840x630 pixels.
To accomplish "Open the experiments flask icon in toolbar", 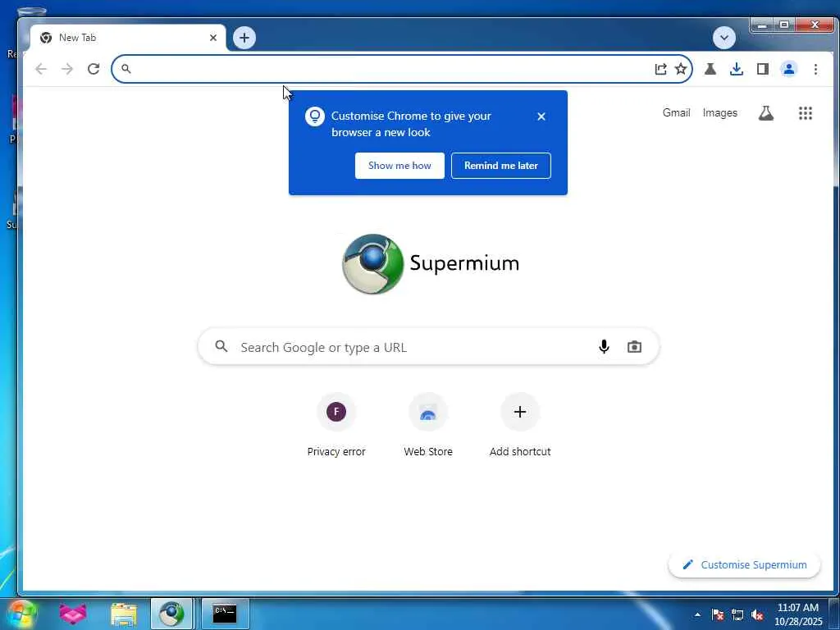I will click(710, 69).
